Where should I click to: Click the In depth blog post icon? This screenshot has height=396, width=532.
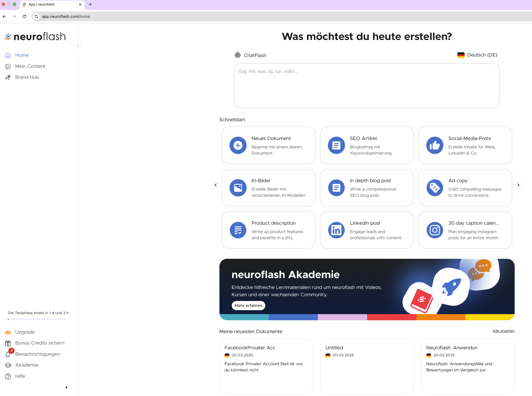[x=336, y=188]
